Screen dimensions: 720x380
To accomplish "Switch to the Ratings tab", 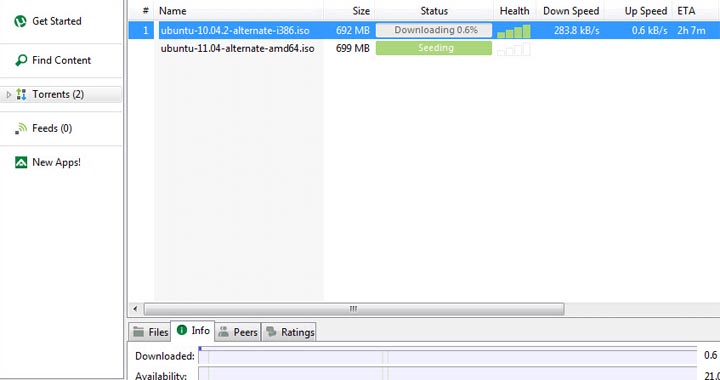I will [289, 332].
